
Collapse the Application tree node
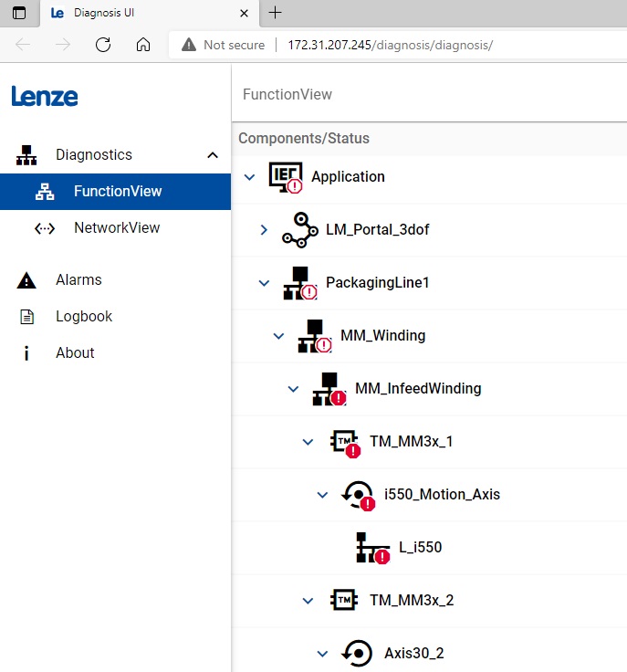point(249,177)
